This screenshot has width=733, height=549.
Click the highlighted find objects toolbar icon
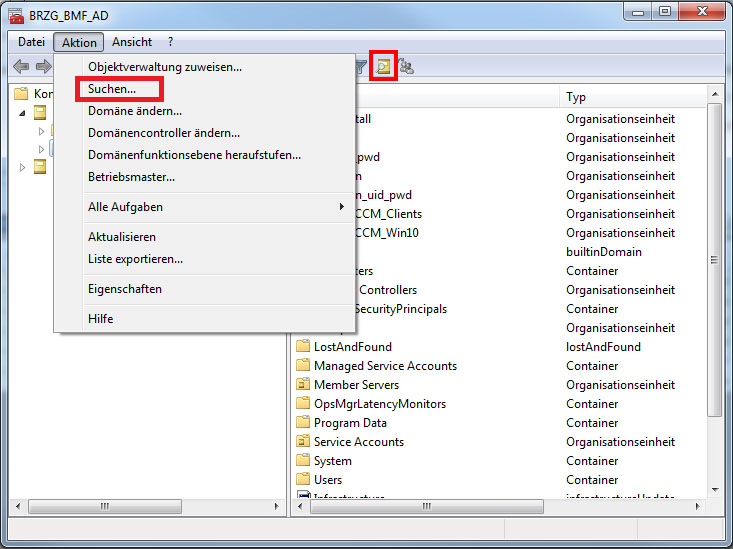pyautogui.click(x=384, y=66)
